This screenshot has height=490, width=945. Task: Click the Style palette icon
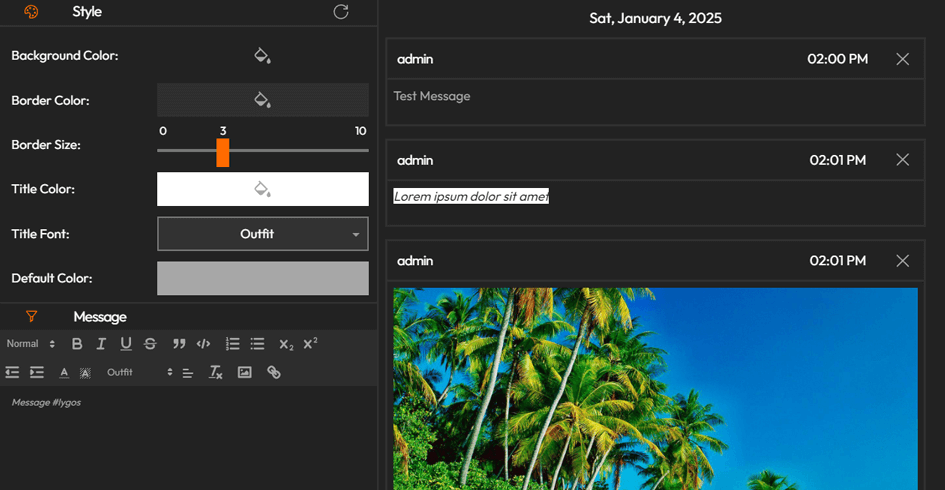(x=31, y=12)
